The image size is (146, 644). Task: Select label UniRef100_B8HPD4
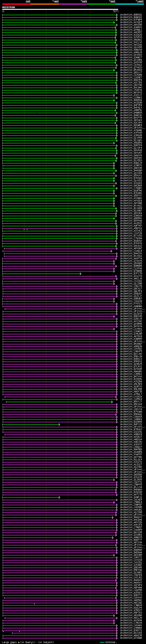click(x=131, y=100)
